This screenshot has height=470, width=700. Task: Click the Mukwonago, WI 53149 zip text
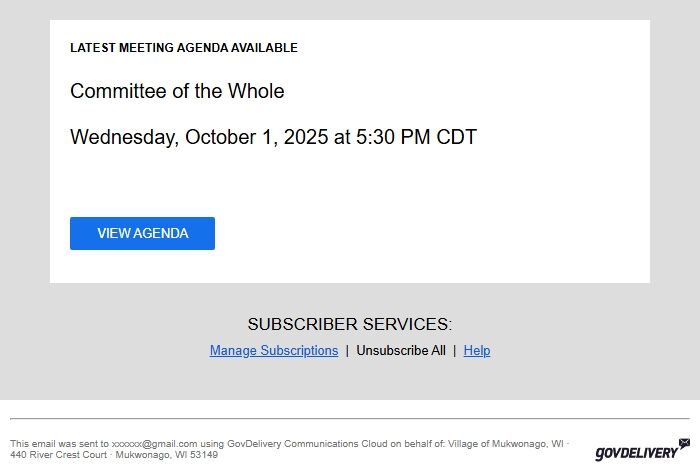pos(167,455)
